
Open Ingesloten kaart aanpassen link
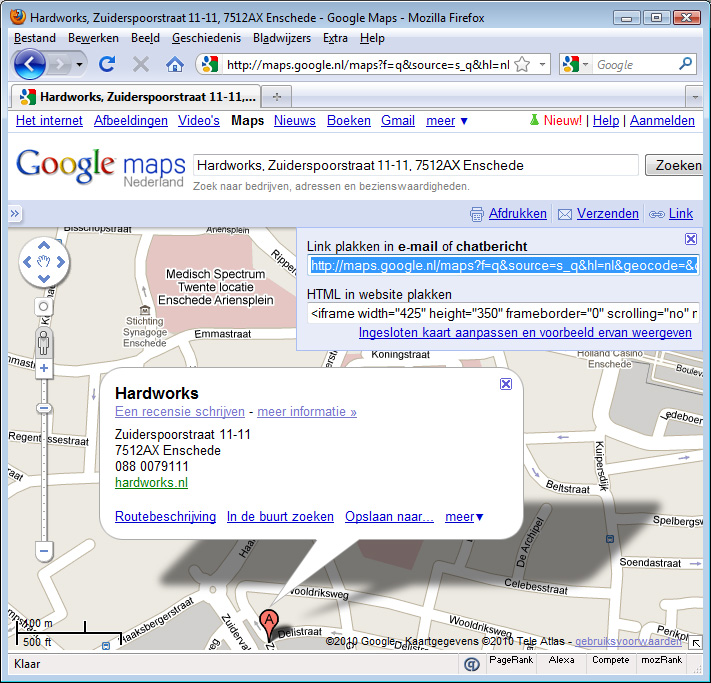tap(525, 333)
